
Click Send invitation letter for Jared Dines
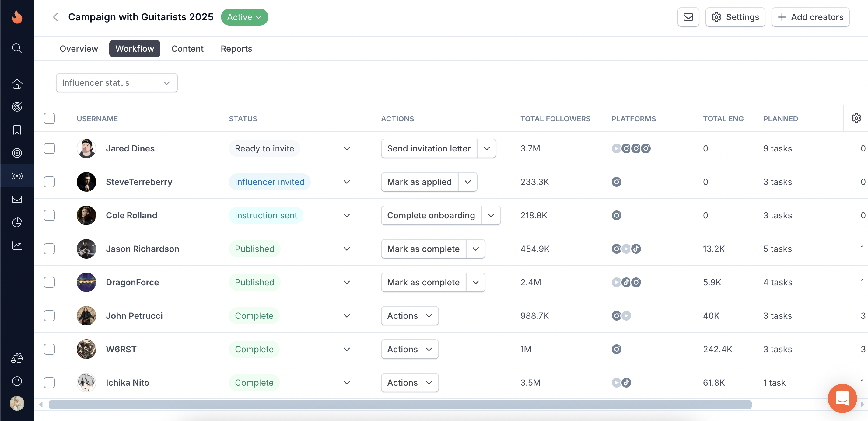429,148
